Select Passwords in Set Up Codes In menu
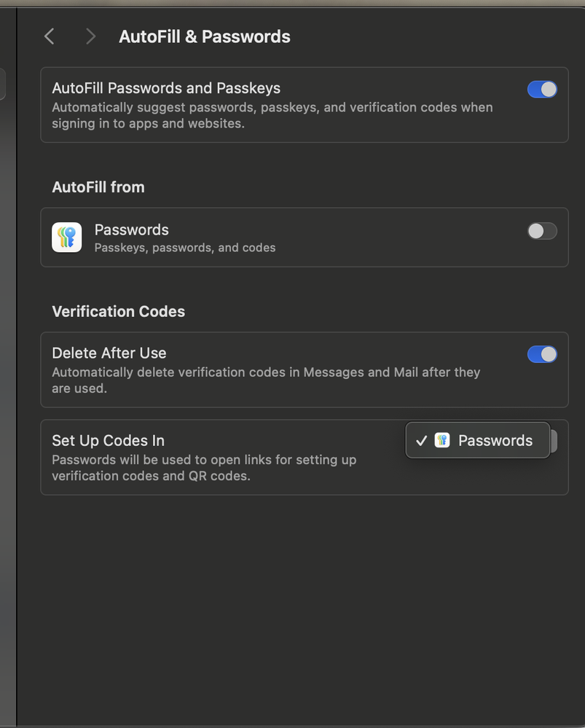Screen dimensions: 585x728 [x=478, y=440]
